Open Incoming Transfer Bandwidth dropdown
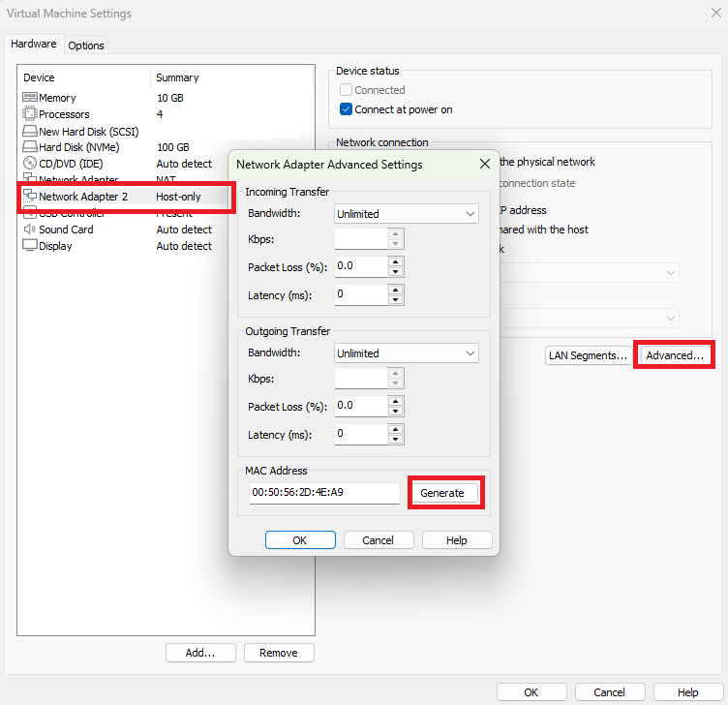This screenshot has height=705, width=728. click(407, 214)
